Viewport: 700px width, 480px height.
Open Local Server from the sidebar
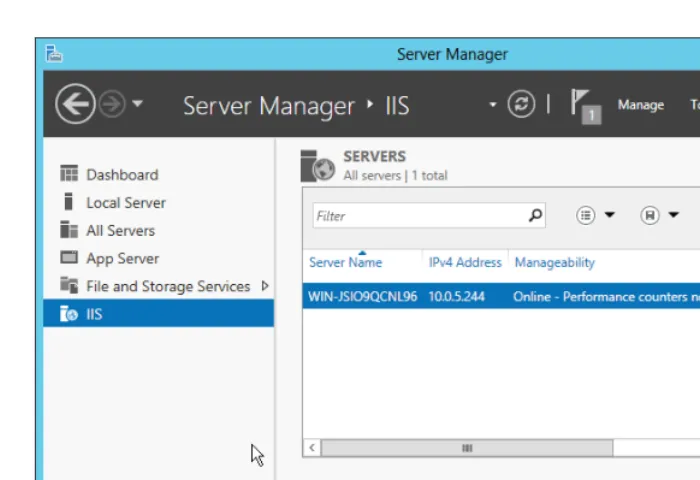125,203
